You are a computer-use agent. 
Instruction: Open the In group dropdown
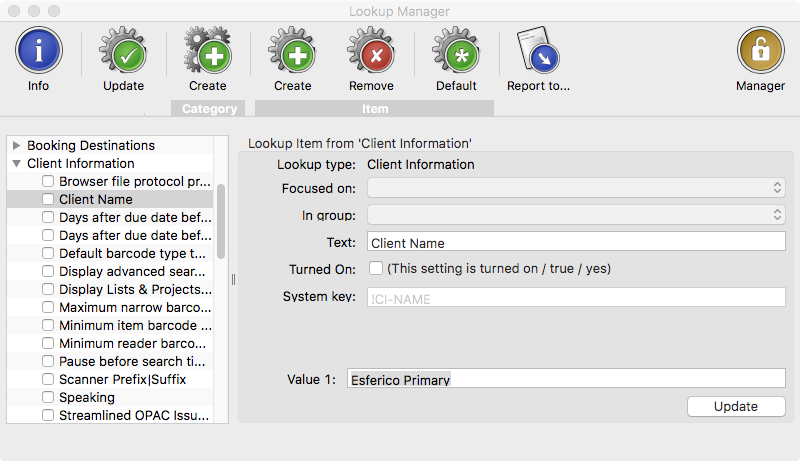(576, 215)
